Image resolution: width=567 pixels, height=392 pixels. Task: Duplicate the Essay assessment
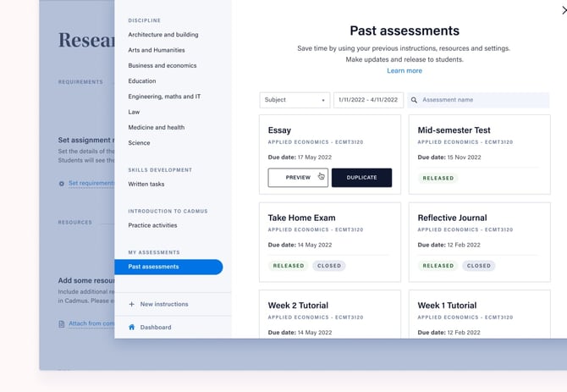point(361,178)
